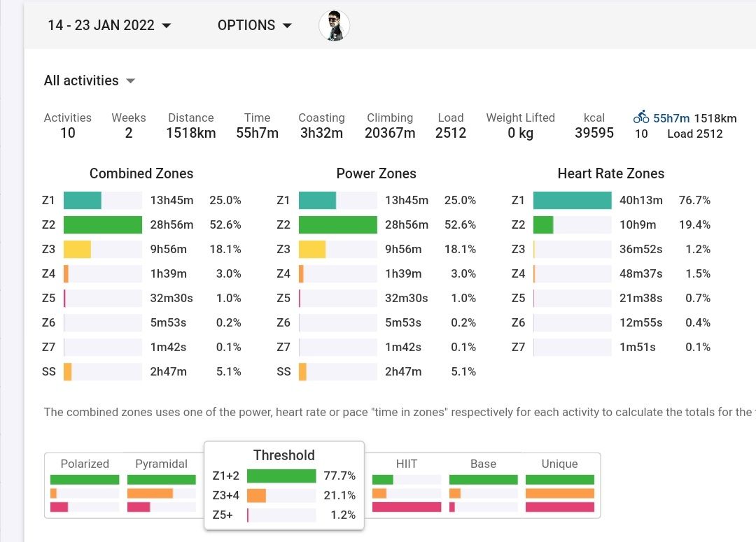Open the 14 - 23 JAN 2022 date range dropdown
756x542 pixels.
pos(109,25)
